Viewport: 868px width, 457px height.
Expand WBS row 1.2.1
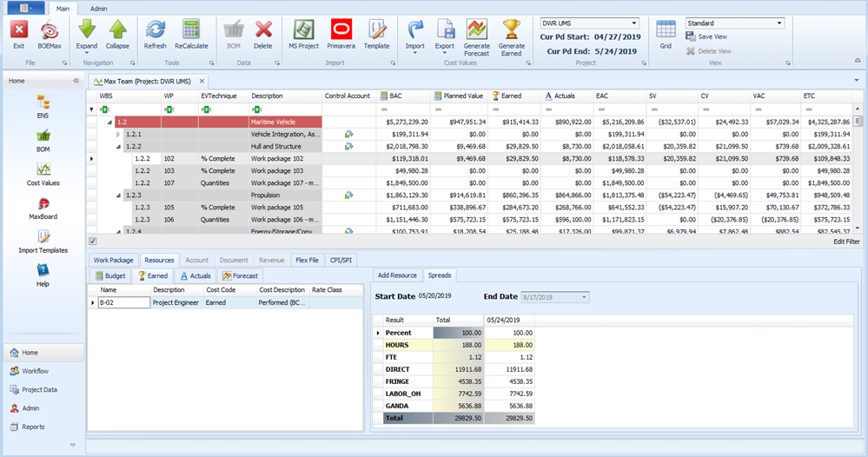[119, 135]
